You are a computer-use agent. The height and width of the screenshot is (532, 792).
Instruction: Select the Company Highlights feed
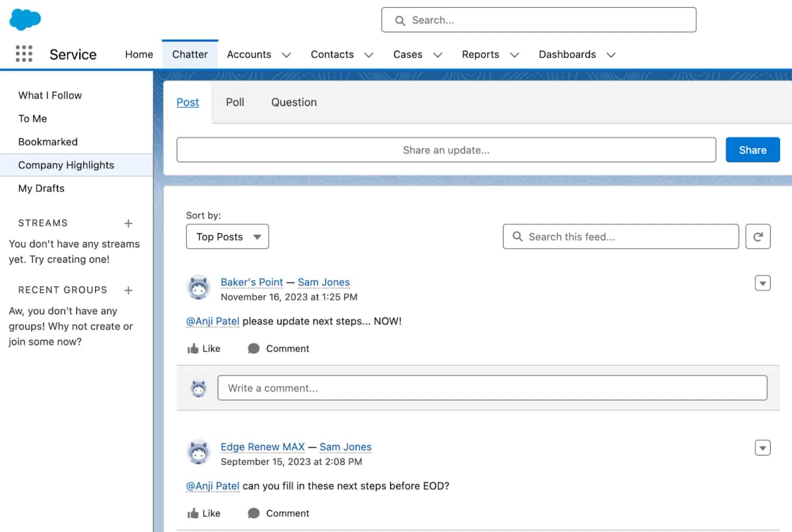77,165
